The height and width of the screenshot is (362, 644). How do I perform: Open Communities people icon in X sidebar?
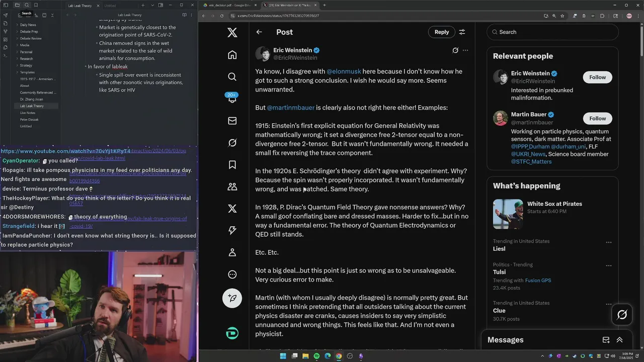(x=232, y=187)
